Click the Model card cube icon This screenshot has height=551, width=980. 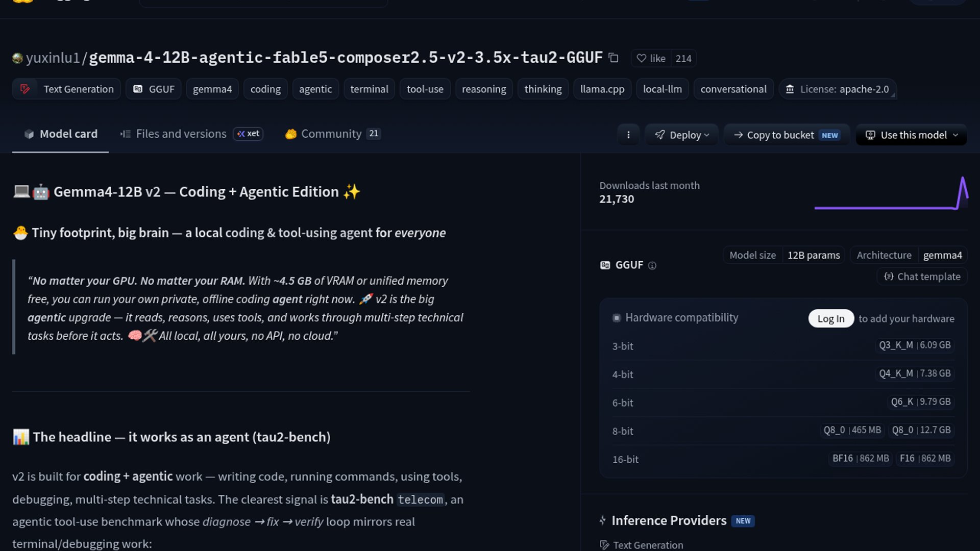click(29, 134)
